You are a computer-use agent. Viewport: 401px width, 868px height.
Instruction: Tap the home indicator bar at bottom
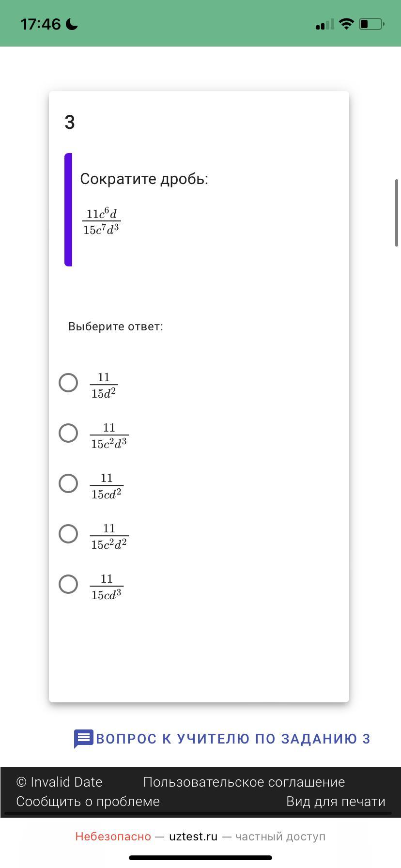(200, 858)
